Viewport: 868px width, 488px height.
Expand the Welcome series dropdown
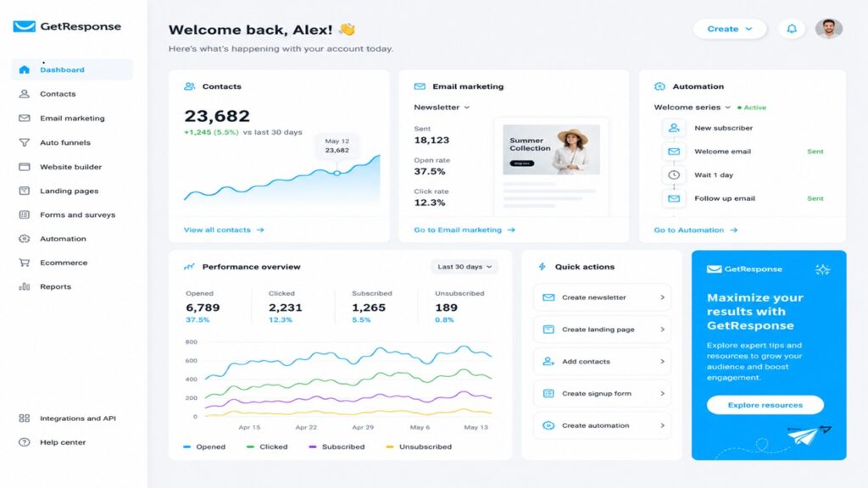pos(692,108)
